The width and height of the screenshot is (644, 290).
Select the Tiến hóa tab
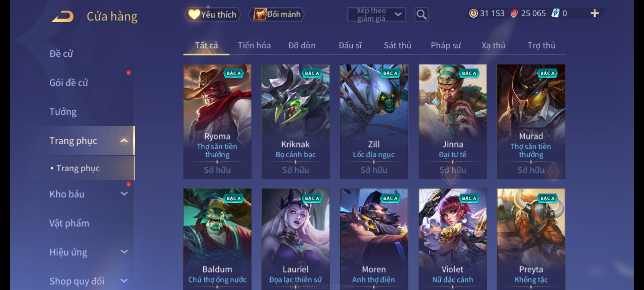coord(254,45)
